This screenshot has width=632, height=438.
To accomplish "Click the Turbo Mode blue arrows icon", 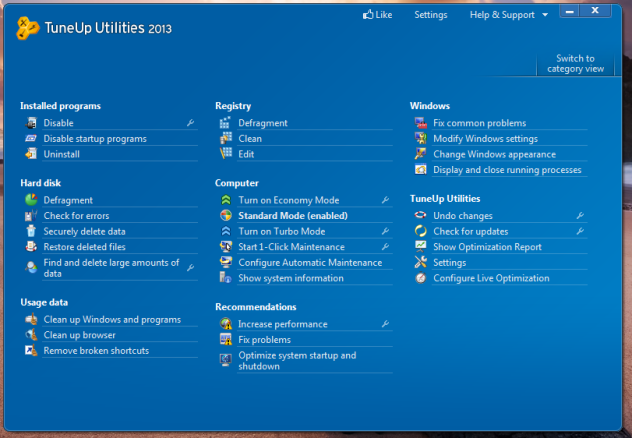I will point(226,231).
